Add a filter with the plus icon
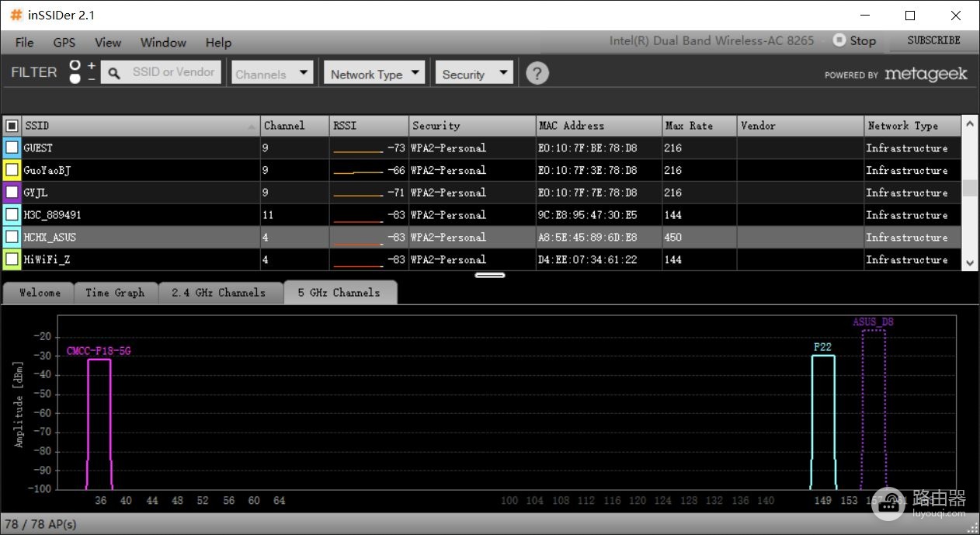980x535 pixels. [x=92, y=65]
